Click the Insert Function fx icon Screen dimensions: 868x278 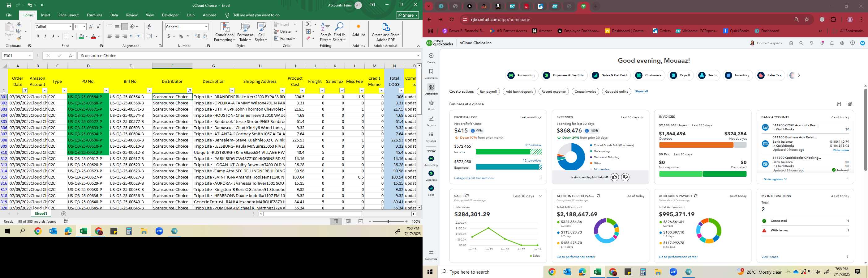pyautogui.click(x=70, y=56)
